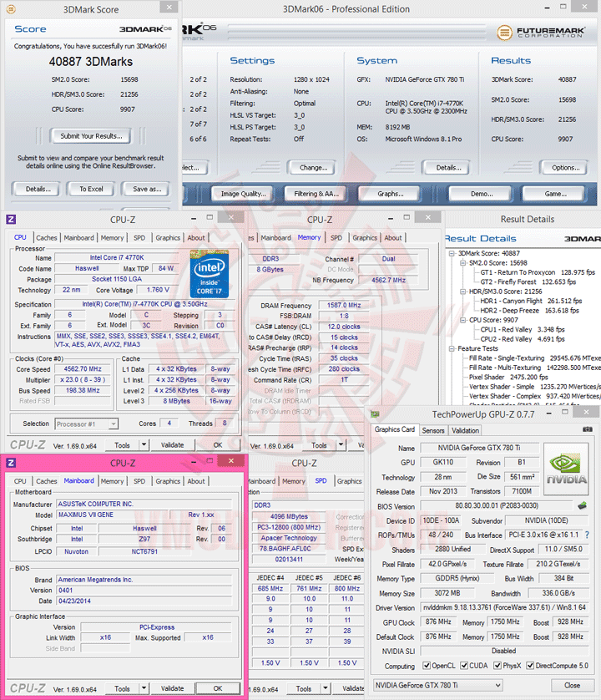Viewport: 601px width, 700px height.
Task: Click the Image Quality button
Action: (243, 193)
